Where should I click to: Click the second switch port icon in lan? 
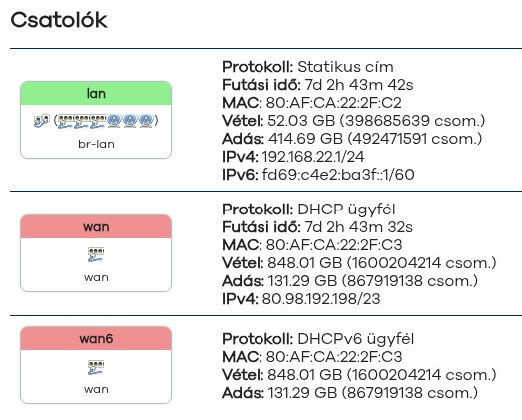click(82, 121)
